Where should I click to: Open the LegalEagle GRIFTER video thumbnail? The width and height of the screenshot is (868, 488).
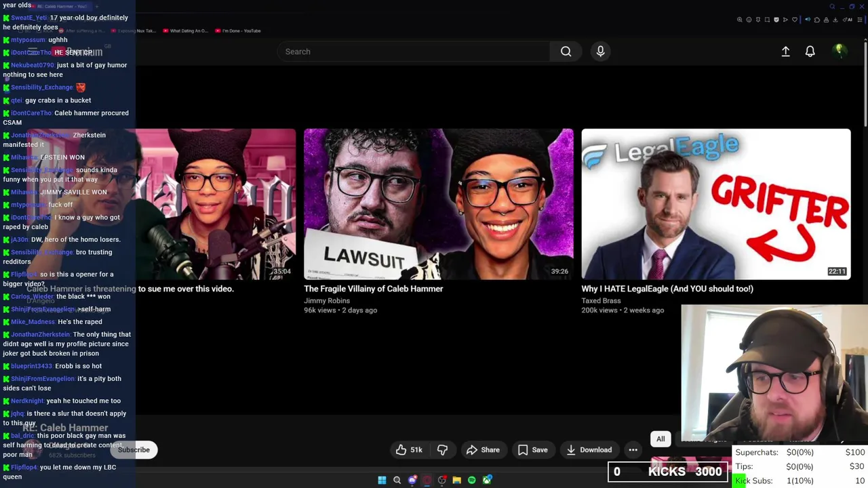(x=715, y=204)
